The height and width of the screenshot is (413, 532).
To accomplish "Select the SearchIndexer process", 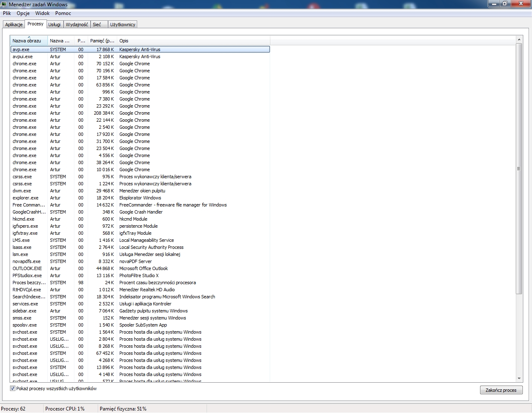I will pos(140,297).
